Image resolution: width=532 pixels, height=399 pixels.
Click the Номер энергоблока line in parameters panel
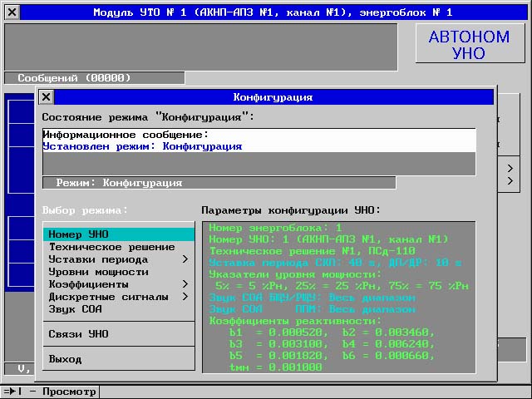[x=275, y=227]
